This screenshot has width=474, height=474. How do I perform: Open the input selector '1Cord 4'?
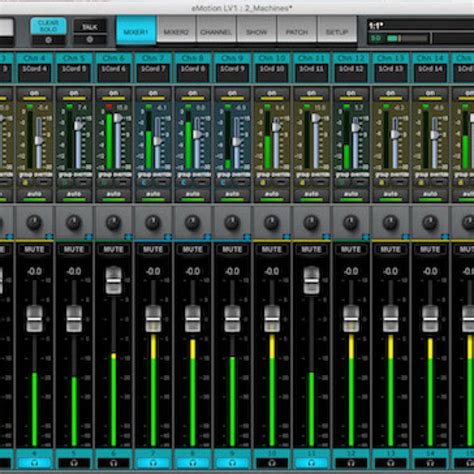tap(34, 73)
